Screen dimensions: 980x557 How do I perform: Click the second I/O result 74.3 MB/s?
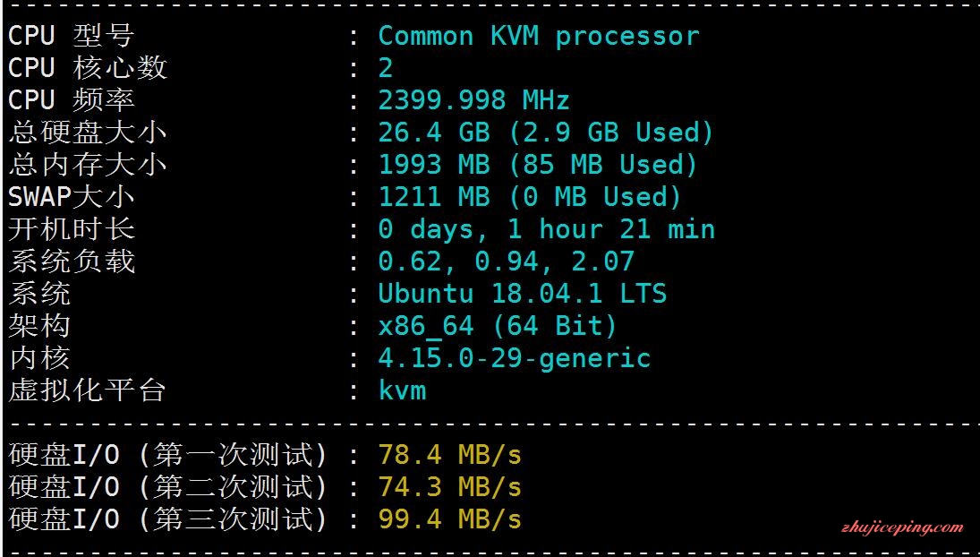pyautogui.click(x=449, y=487)
